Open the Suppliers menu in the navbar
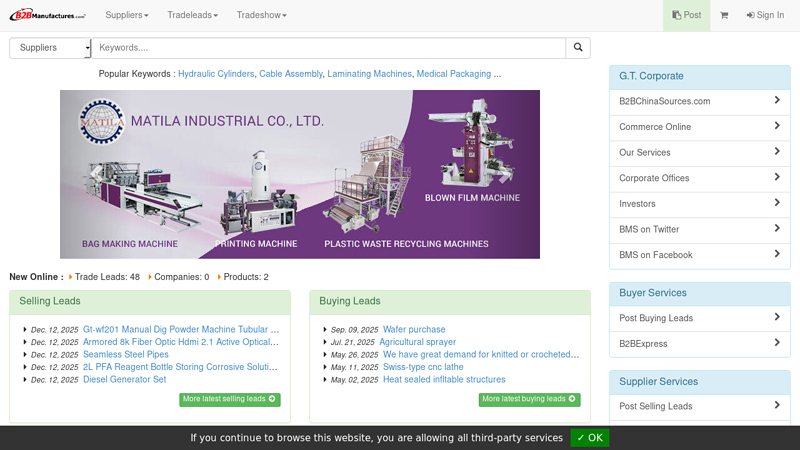The image size is (800, 450). coord(127,15)
